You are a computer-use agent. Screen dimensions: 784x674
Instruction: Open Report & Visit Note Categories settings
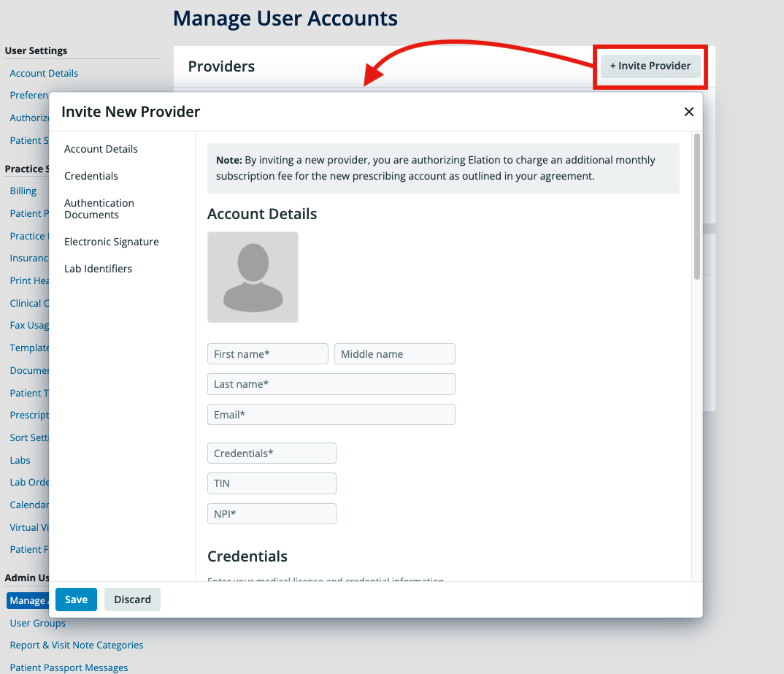pos(76,645)
